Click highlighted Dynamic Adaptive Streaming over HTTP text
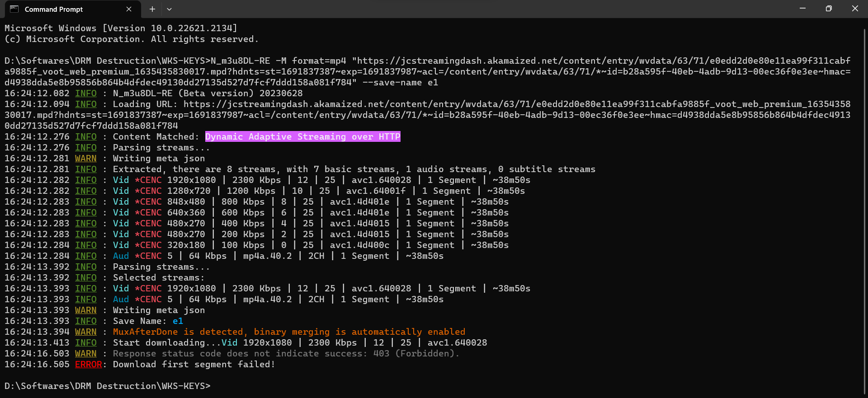The height and width of the screenshot is (398, 868). (x=302, y=136)
